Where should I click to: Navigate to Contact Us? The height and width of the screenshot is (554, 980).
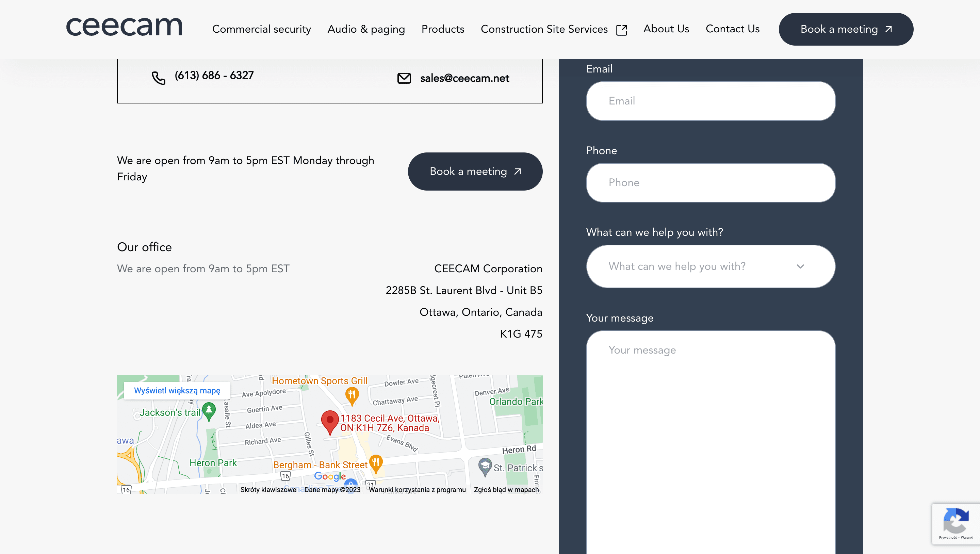pyautogui.click(x=732, y=29)
